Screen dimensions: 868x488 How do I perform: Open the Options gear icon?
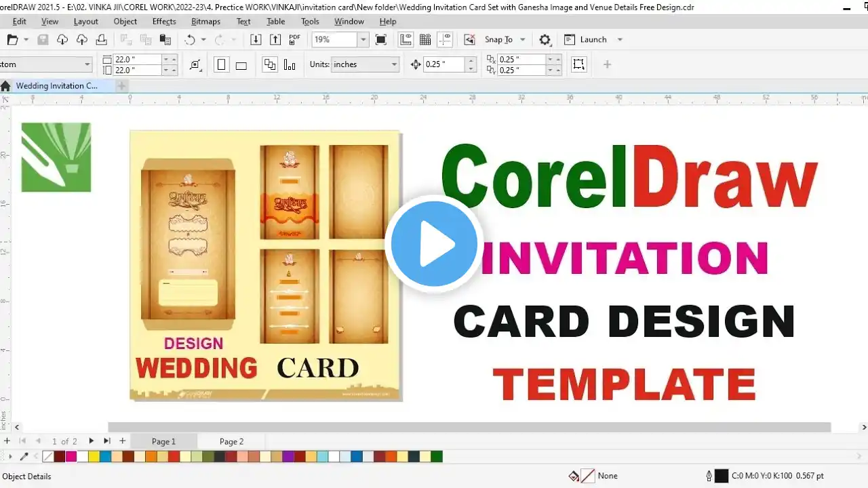[545, 40]
